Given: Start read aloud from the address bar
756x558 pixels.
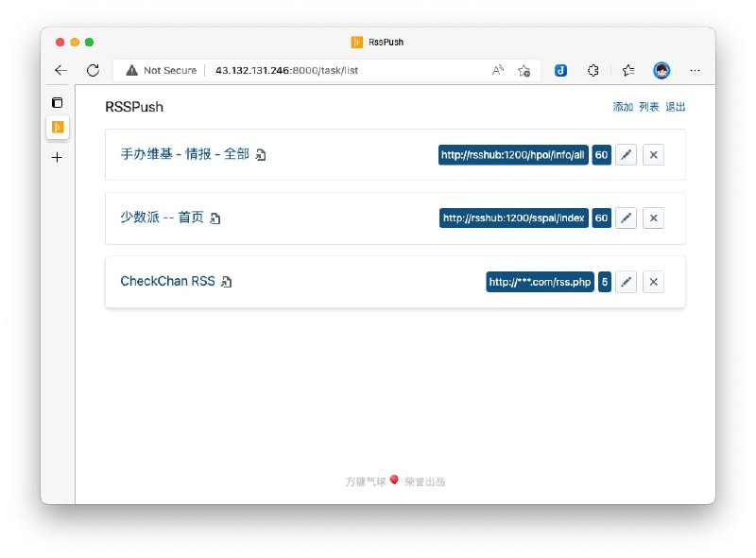Looking at the screenshot, I should tap(497, 70).
